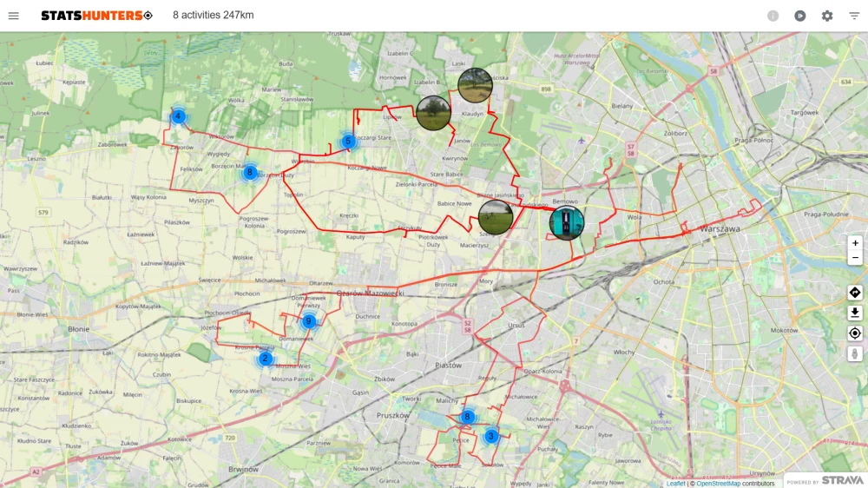The image size is (868, 488).
Task: Click the Ursus district label
Action: click(516, 326)
